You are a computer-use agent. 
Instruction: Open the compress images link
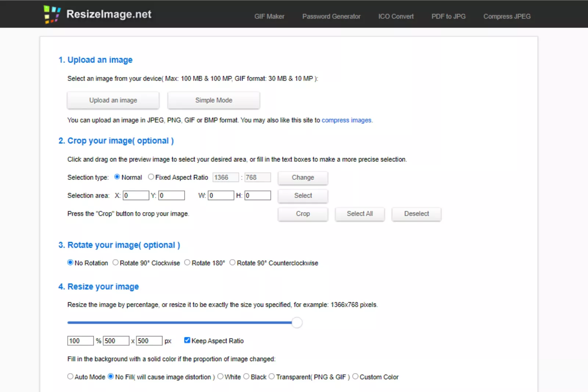click(347, 120)
